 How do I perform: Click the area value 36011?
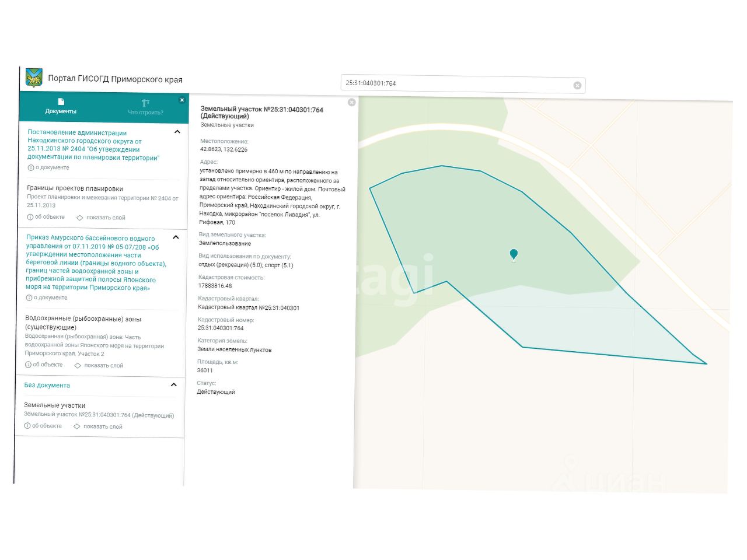(205, 370)
